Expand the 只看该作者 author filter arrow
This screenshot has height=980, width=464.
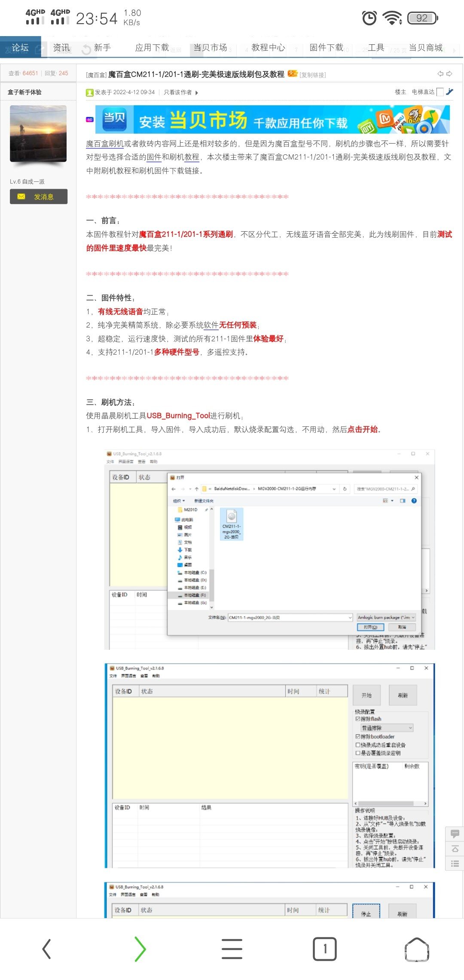pos(197,92)
